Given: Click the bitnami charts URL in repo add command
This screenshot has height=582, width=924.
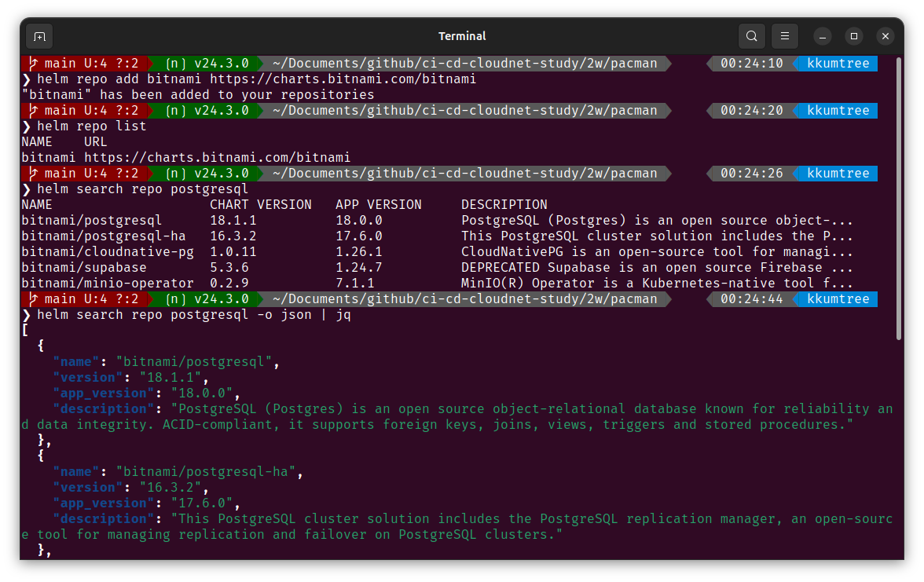Looking at the screenshot, I should tap(343, 79).
